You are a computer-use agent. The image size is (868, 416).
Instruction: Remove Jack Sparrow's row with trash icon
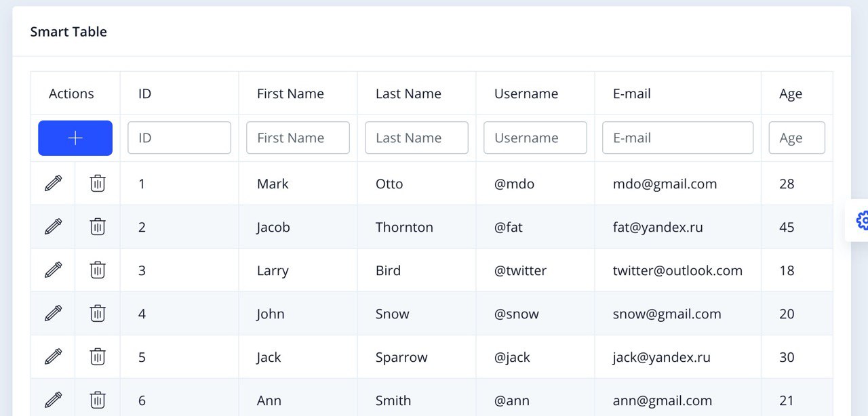[98, 356]
